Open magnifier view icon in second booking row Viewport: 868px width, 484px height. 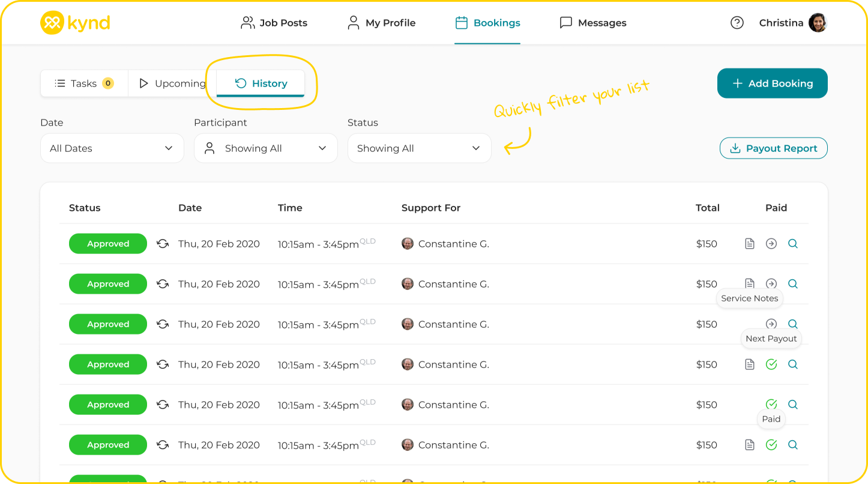coord(793,284)
